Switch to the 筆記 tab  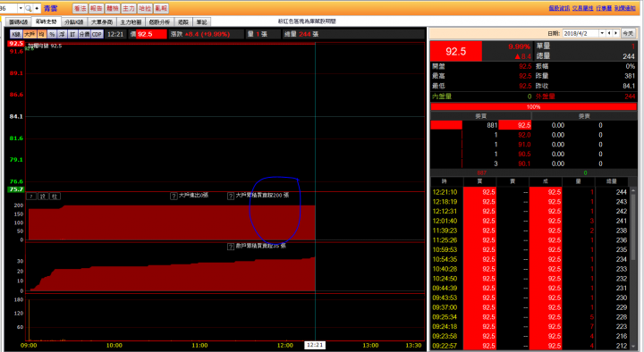(x=201, y=21)
